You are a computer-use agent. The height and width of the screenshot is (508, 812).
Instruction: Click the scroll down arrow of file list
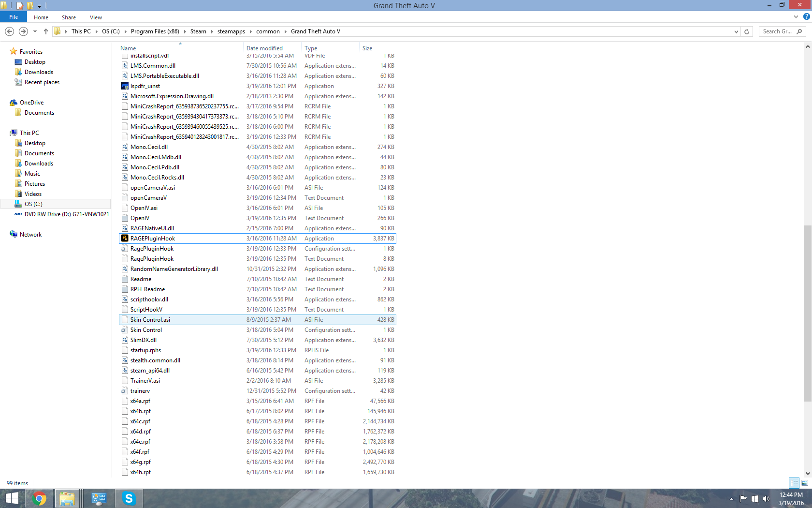[808, 474]
